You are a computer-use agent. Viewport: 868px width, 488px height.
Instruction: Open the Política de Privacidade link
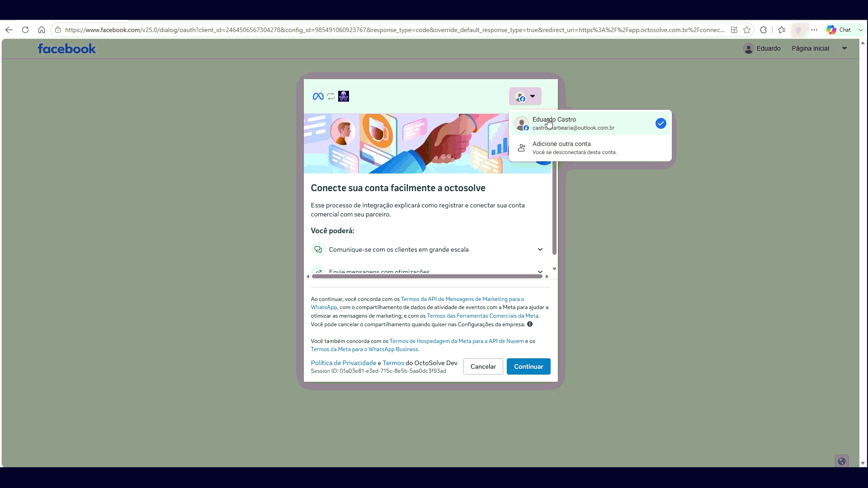[x=344, y=363]
